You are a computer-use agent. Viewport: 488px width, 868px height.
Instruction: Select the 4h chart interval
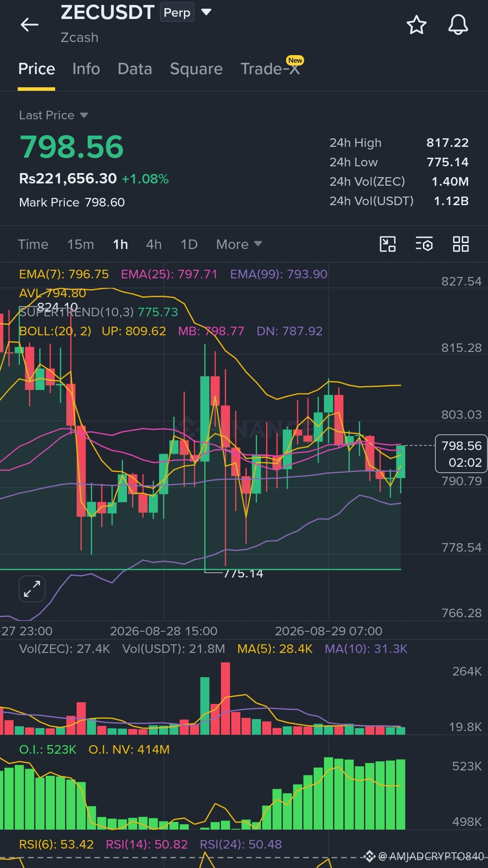click(x=154, y=244)
